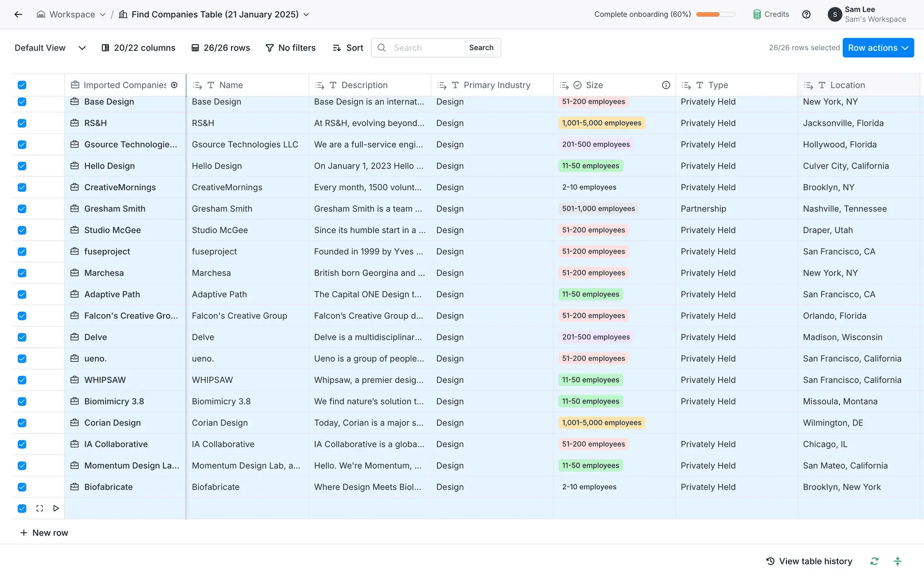Click the onboarding progress bar

715,14
